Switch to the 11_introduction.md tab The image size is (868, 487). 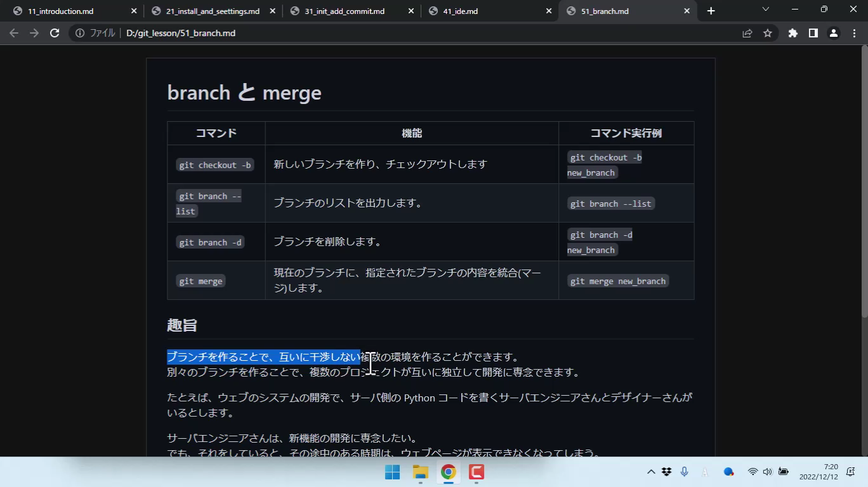pyautogui.click(x=70, y=11)
